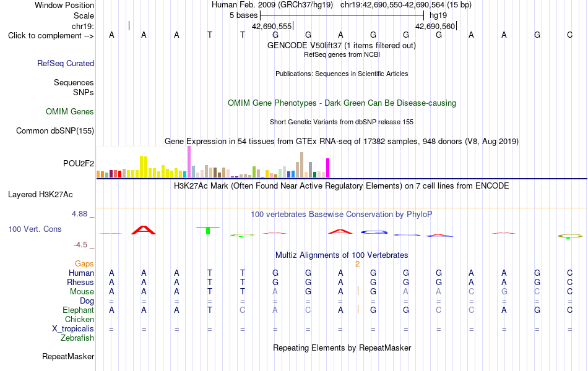Open the OMIM Genes track label
The image size is (588, 371).
click(x=70, y=112)
